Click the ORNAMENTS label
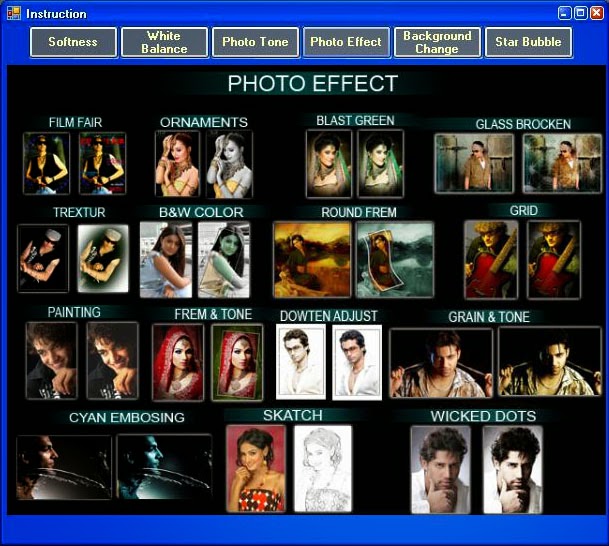 (x=204, y=122)
